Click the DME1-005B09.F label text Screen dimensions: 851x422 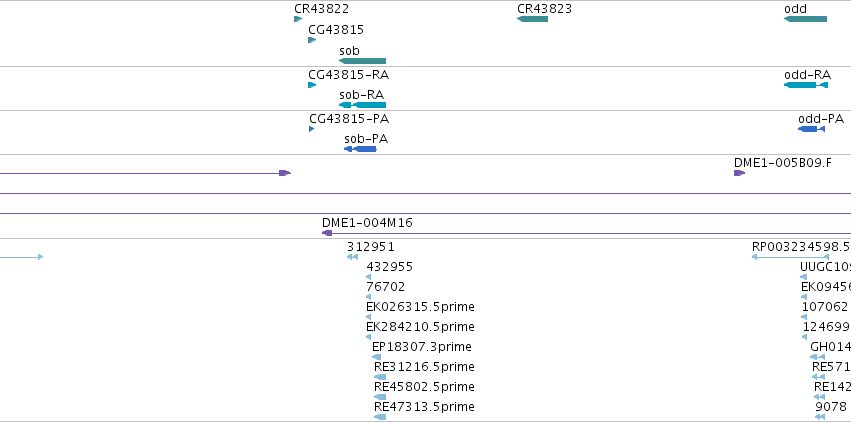(783, 163)
